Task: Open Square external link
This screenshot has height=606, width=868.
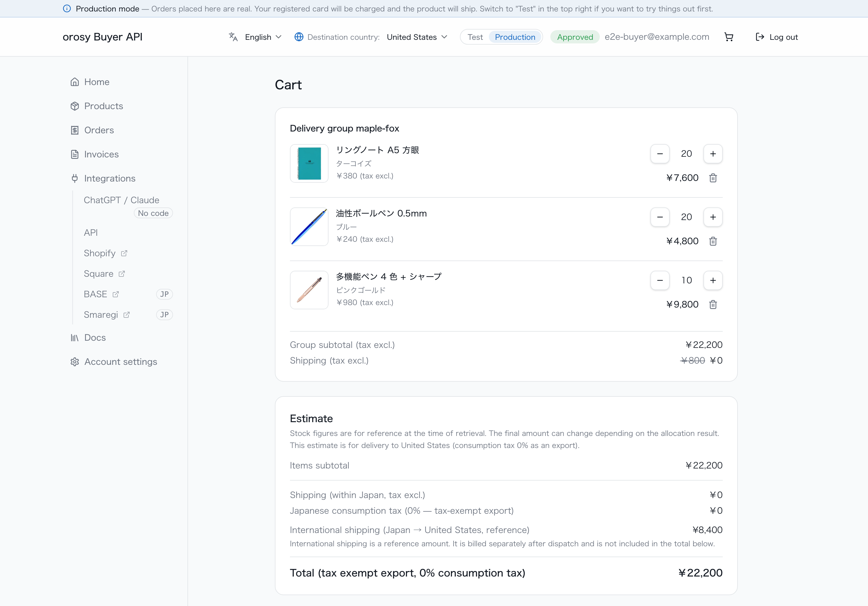Action: click(104, 274)
